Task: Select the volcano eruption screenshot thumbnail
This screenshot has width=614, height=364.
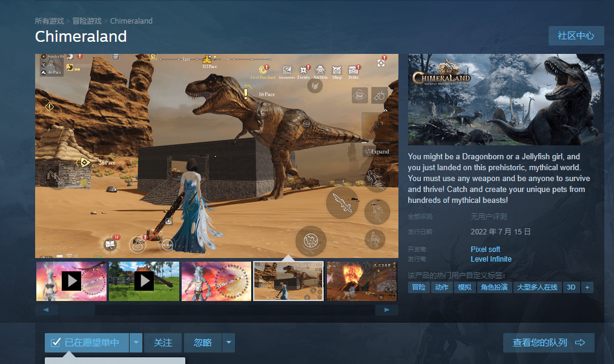Action: (x=362, y=281)
